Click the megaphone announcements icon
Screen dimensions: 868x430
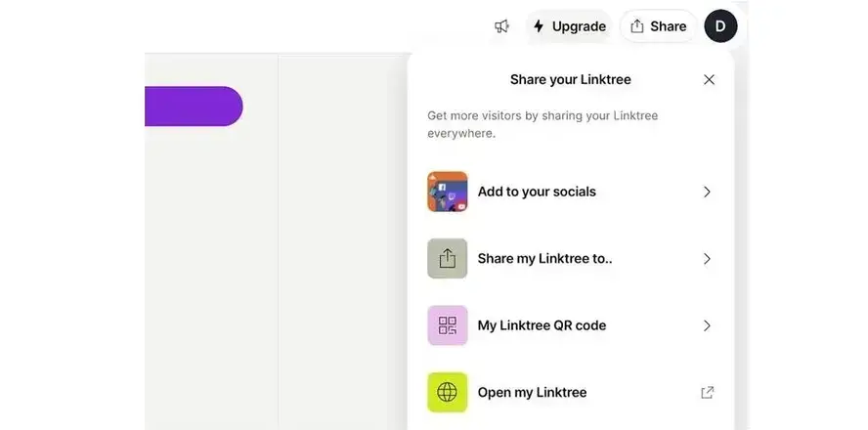(501, 26)
